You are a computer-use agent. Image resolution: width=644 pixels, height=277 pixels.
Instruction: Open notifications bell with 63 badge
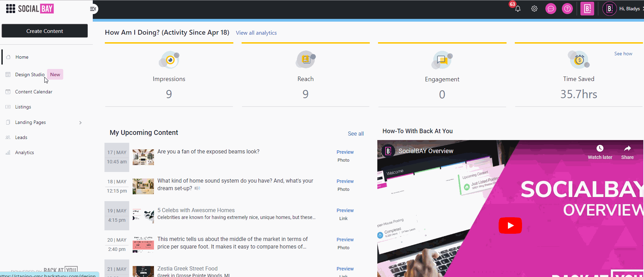(x=518, y=9)
